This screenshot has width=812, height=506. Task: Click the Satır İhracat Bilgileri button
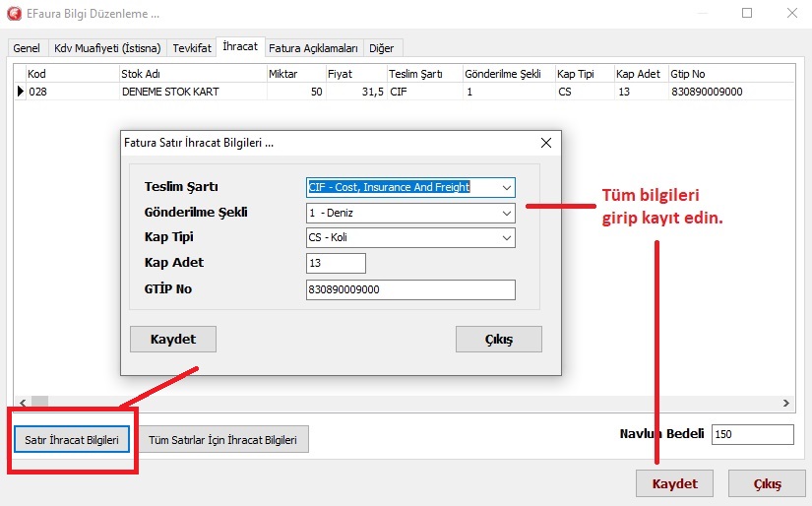(71, 440)
